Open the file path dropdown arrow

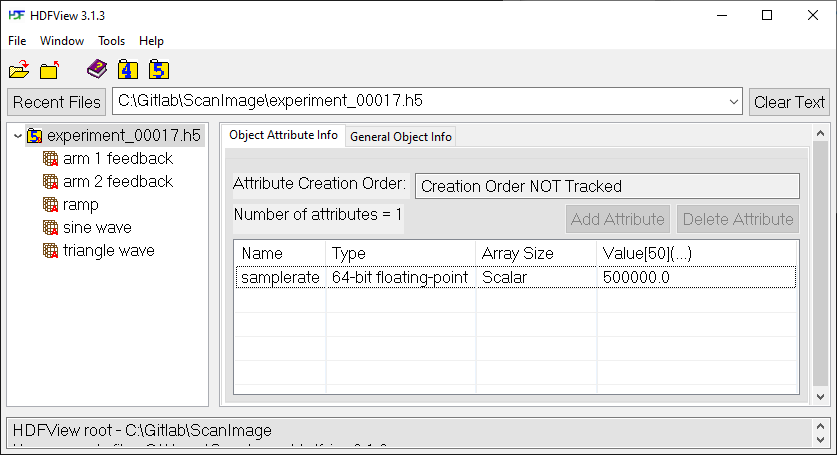734,101
